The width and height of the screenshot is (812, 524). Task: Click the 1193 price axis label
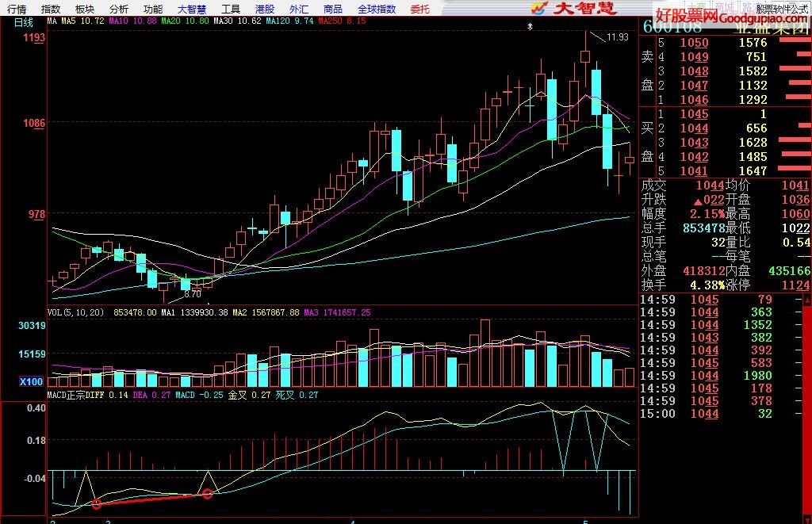[34, 38]
